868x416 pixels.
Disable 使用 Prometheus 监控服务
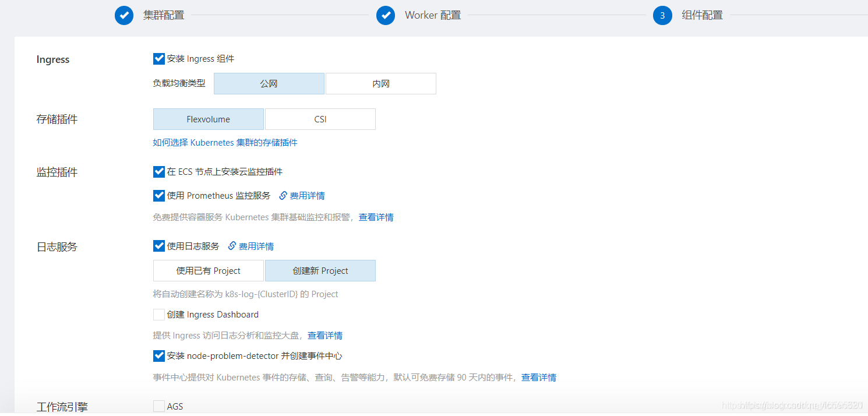tap(159, 195)
